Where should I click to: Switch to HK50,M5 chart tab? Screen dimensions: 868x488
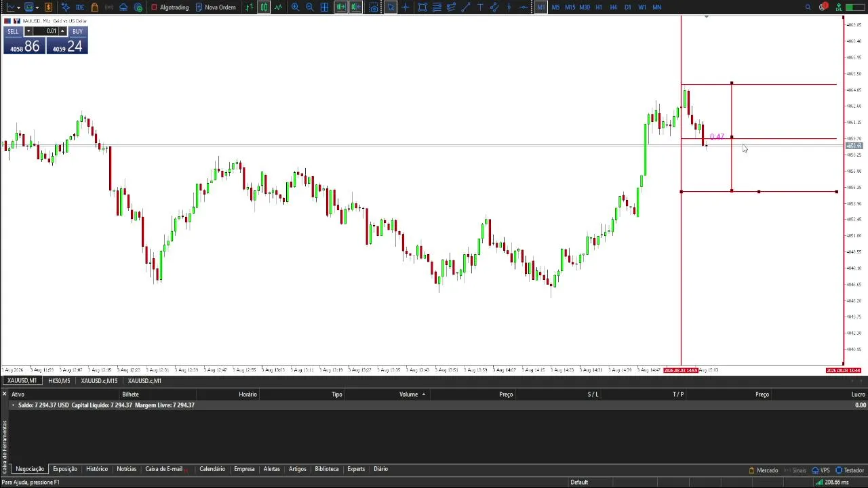(59, 380)
